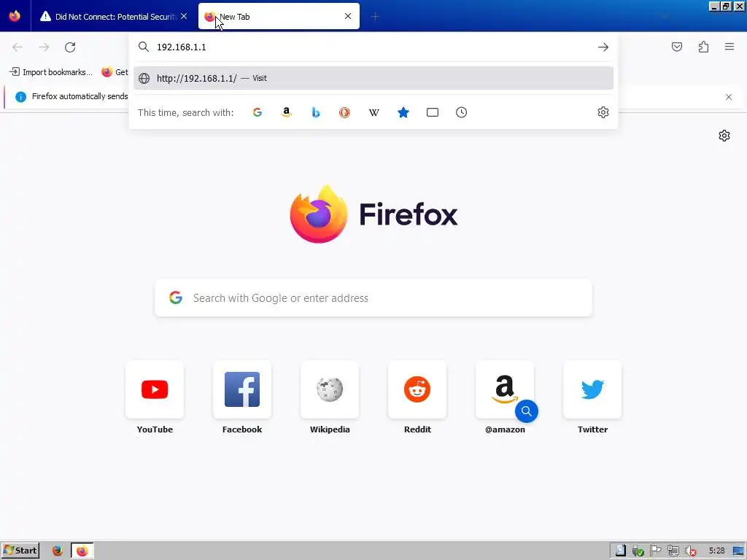Image resolution: width=747 pixels, height=560 pixels.
Task: Open search settings gear in the URL dropdown
Action: [603, 112]
